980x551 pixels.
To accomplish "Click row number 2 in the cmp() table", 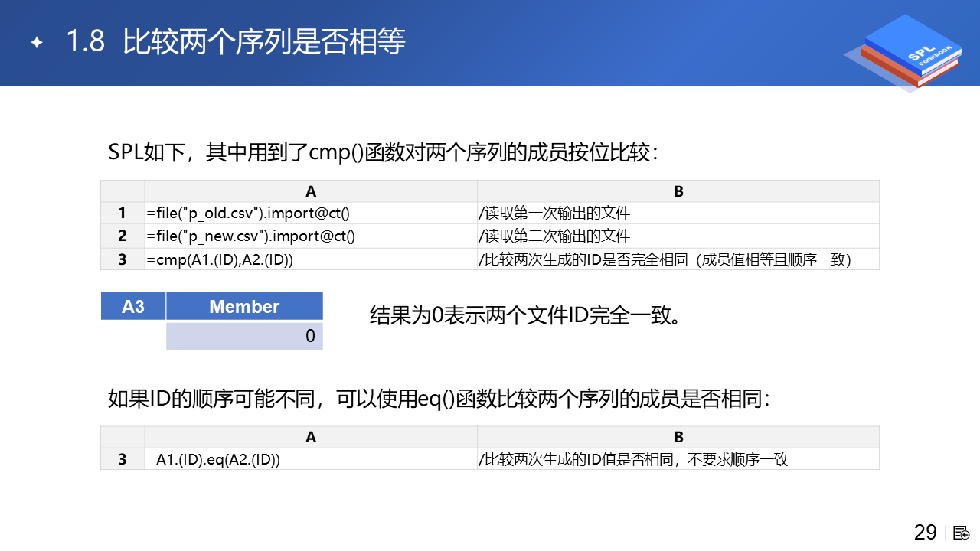I will point(122,236).
